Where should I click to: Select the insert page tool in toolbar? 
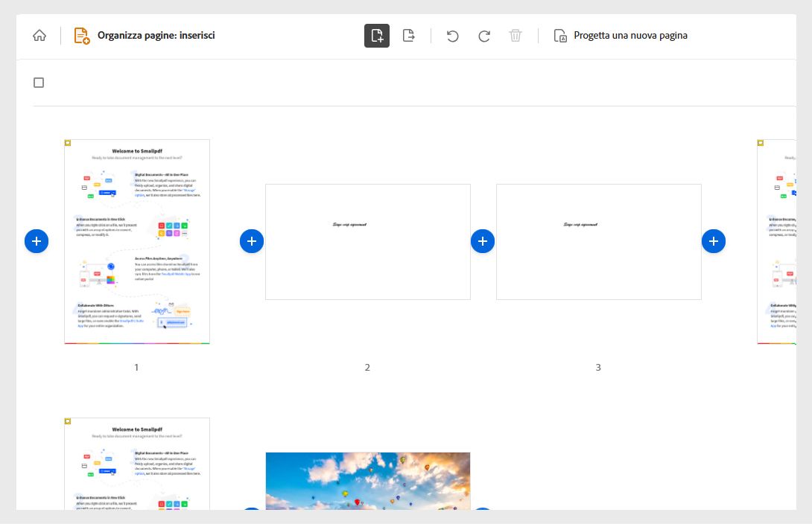coord(377,35)
